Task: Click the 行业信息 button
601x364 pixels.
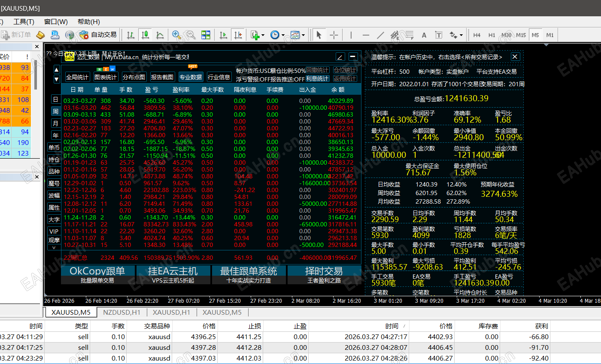Action: point(219,77)
